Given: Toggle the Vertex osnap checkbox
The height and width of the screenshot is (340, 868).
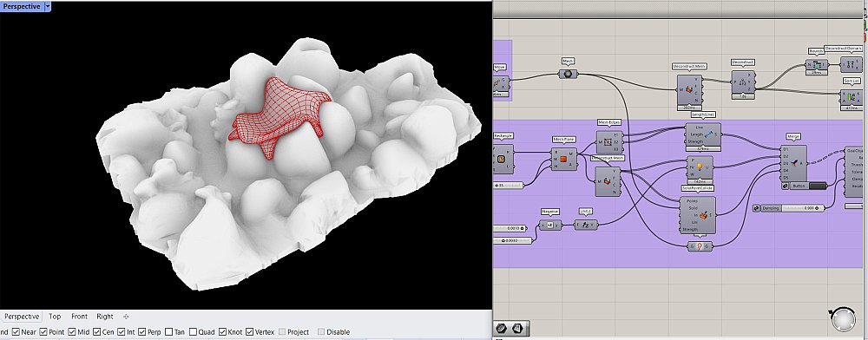Looking at the screenshot, I should [250, 332].
